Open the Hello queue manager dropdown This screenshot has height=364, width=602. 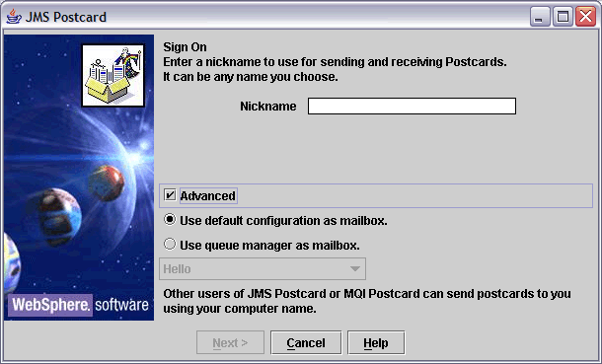[263, 269]
